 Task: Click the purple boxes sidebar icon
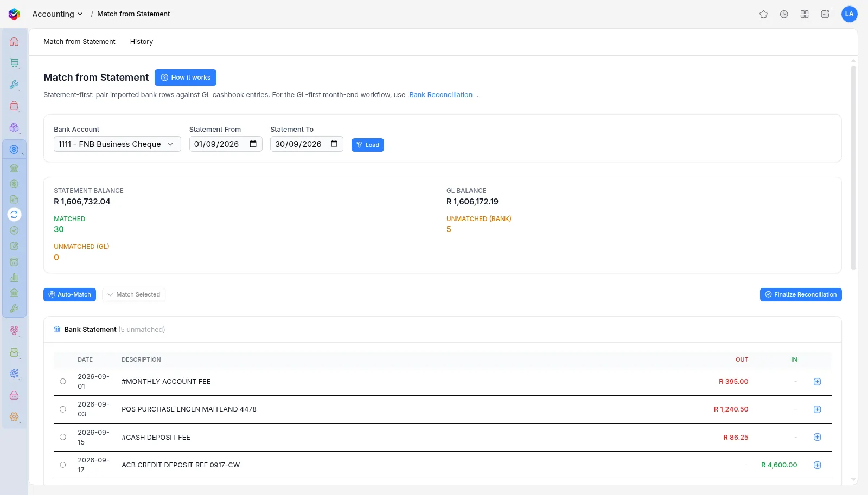(x=14, y=127)
